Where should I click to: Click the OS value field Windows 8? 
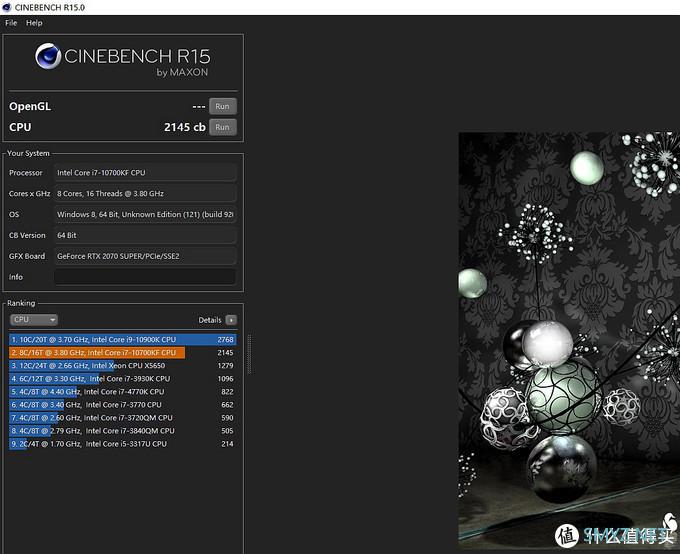coord(145,214)
